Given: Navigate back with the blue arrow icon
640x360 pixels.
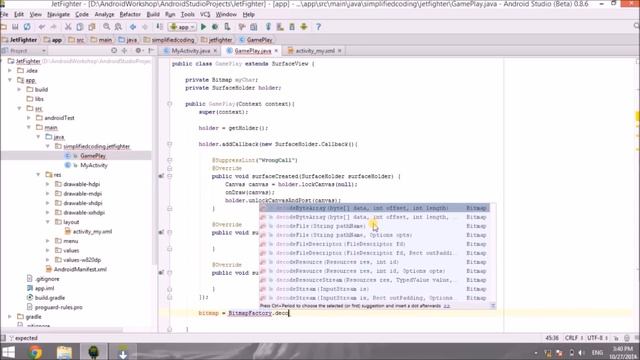Looking at the screenshot, I should (133, 27).
